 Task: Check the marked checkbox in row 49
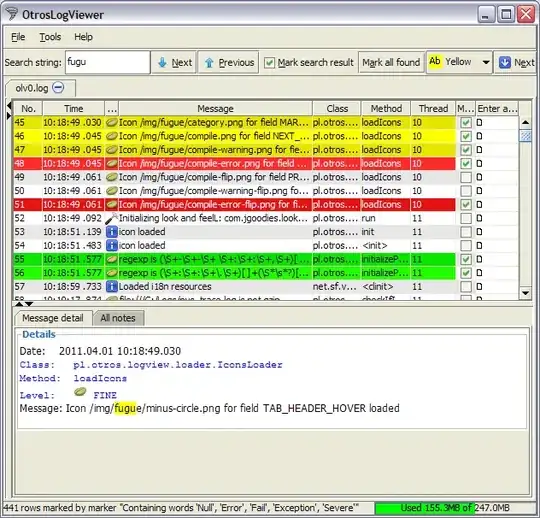(x=466, y=177)
